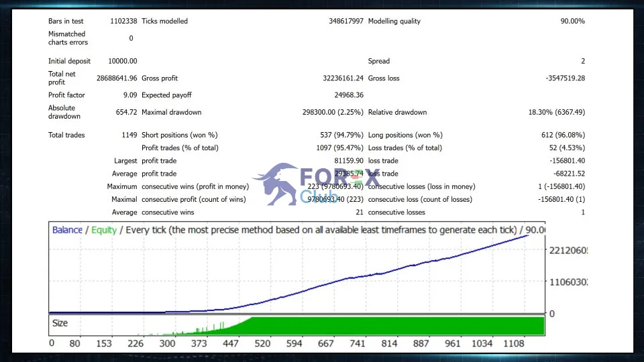The width and height of the screenshot is (644, 362).
Task: Click x-axis marker 1108 on chart
Action: [514, 343]
